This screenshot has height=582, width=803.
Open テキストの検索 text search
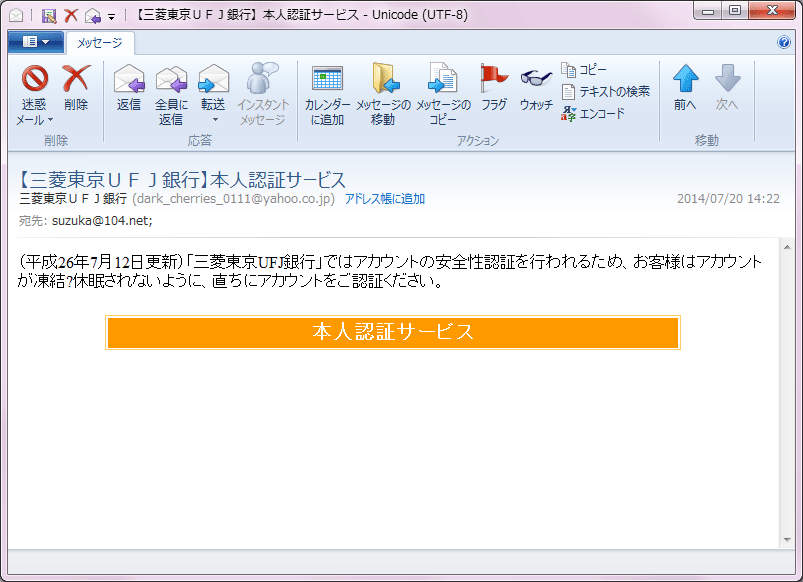606,91
